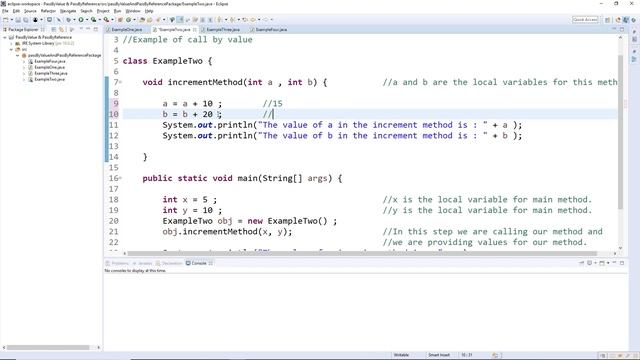Click the Open Type icon in toolbar
Screen dimensions: 640x360
pos(142,20)
